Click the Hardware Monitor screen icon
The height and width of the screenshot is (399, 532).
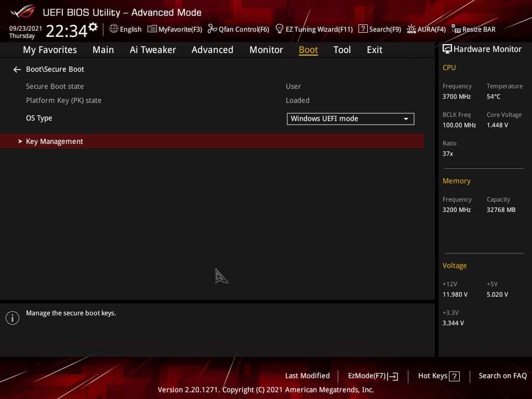click(x=447, y=49)
